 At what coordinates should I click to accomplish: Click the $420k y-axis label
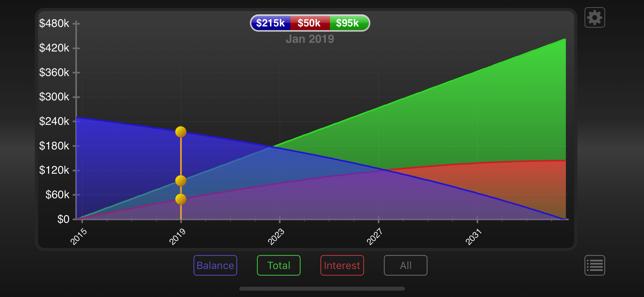(54, 48)
